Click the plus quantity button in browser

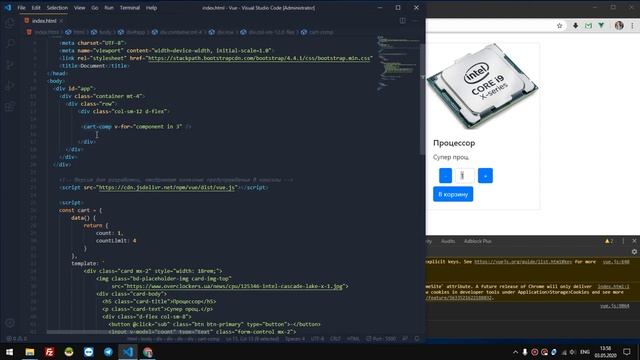[x=485, y=176]
